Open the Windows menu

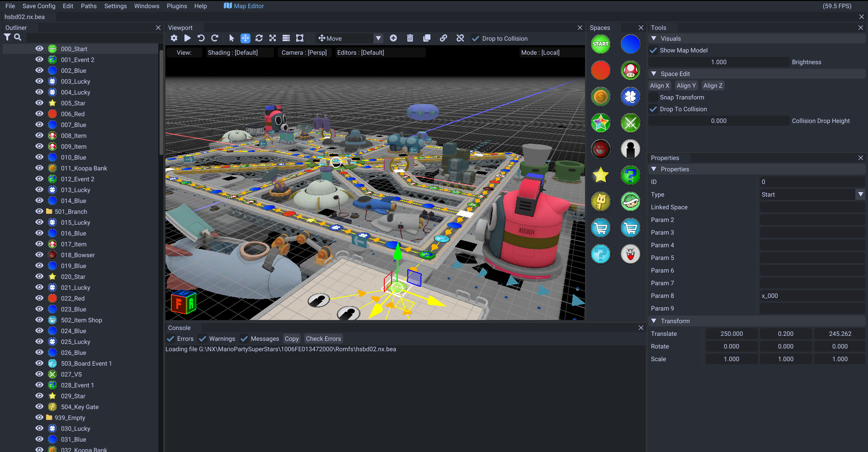pos(146,6)
